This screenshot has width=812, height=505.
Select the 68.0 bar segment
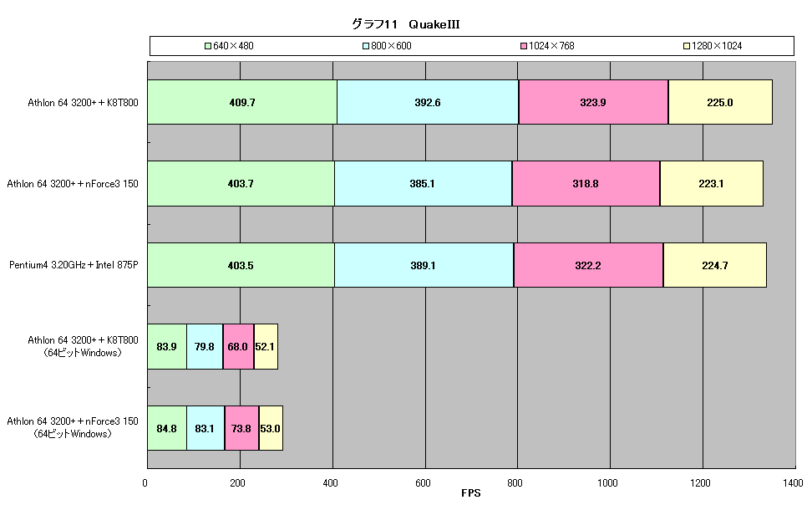(239, 347)
